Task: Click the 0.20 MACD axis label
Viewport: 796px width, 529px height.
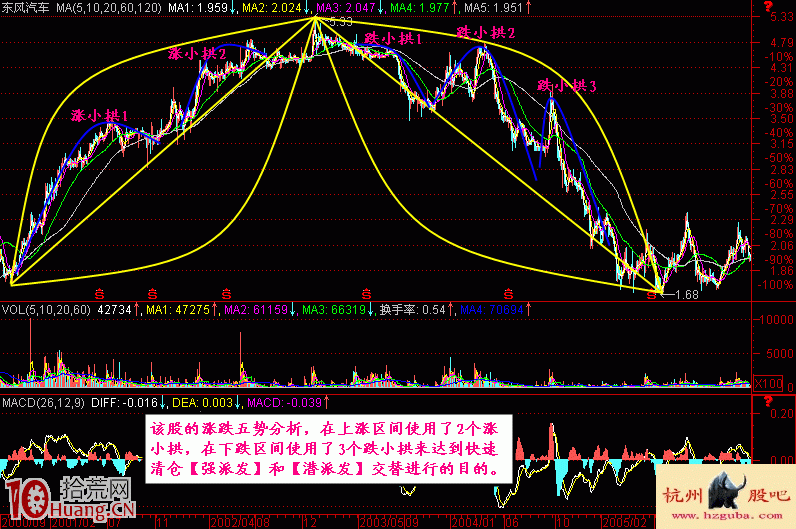Action: pyautogui.click(x=782, y=414)
